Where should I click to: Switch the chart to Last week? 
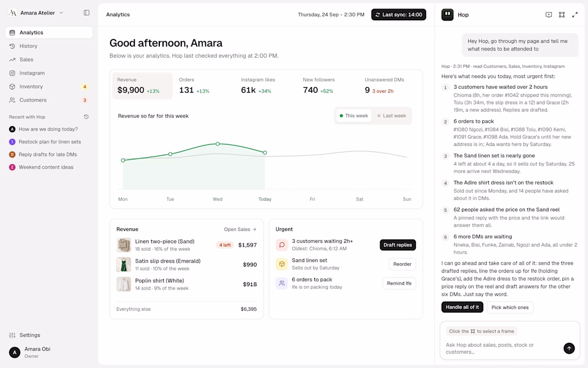coord(391,116)
